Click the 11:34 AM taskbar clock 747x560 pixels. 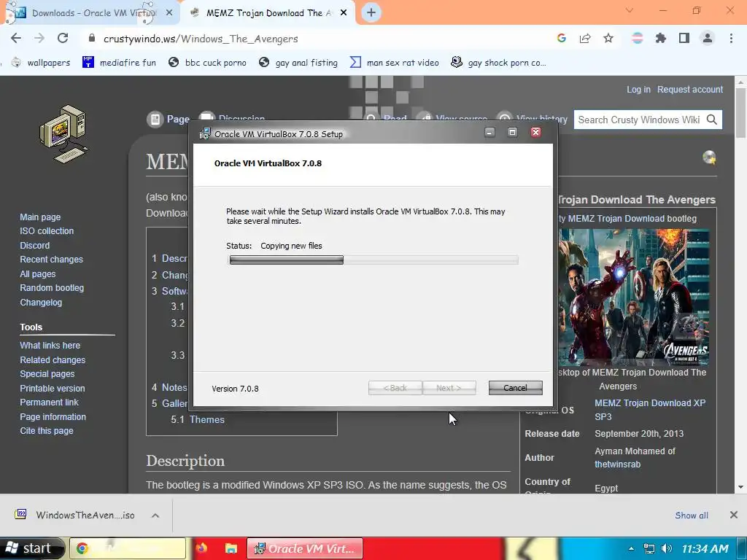click(x=705, y=548)
